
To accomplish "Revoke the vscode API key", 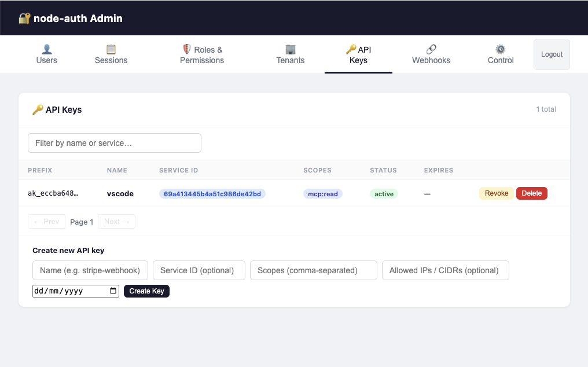I will pyautogui.click(x=496, y=193).
